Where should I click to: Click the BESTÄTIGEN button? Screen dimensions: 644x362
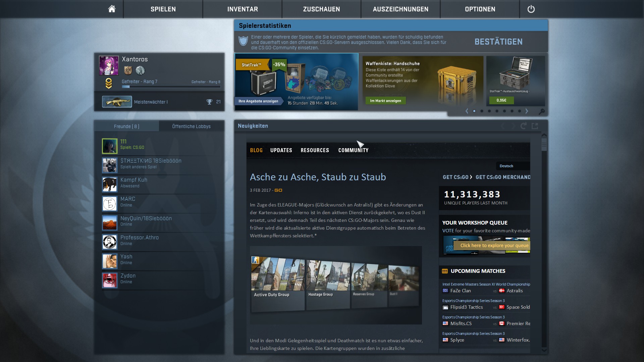click(x=498, y=42)
